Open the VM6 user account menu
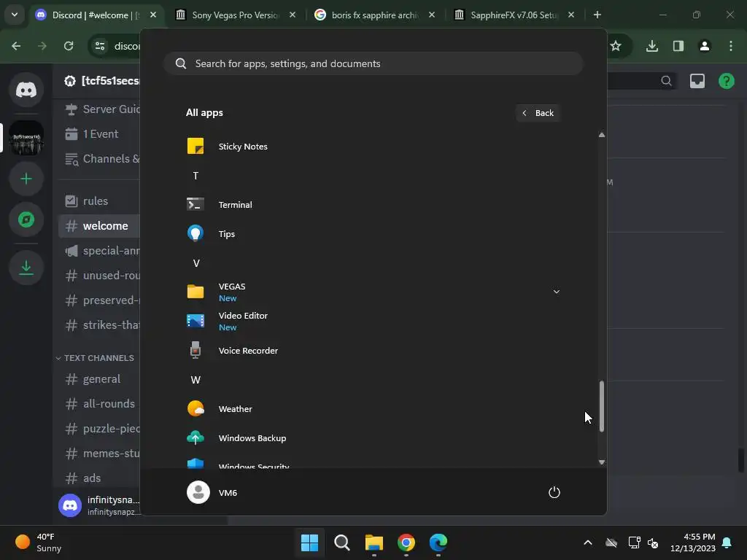This screenshot has height=560, width=747. point(212,492)
